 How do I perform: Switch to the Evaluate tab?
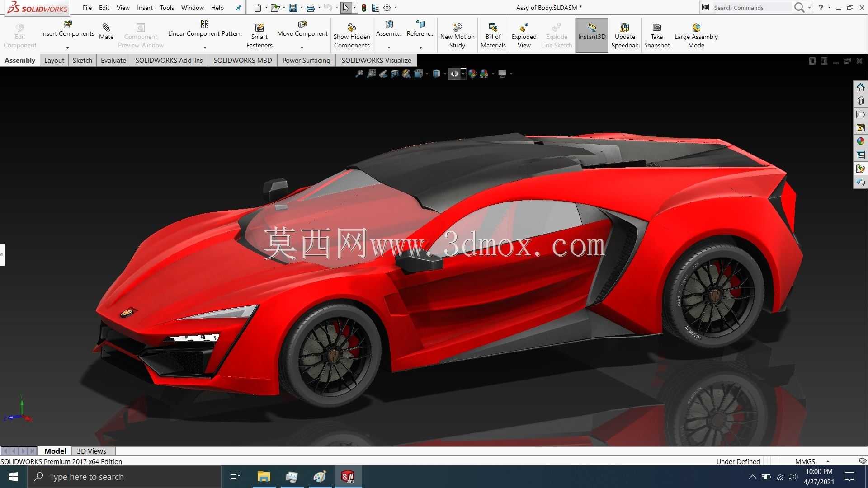coord(113,61)
